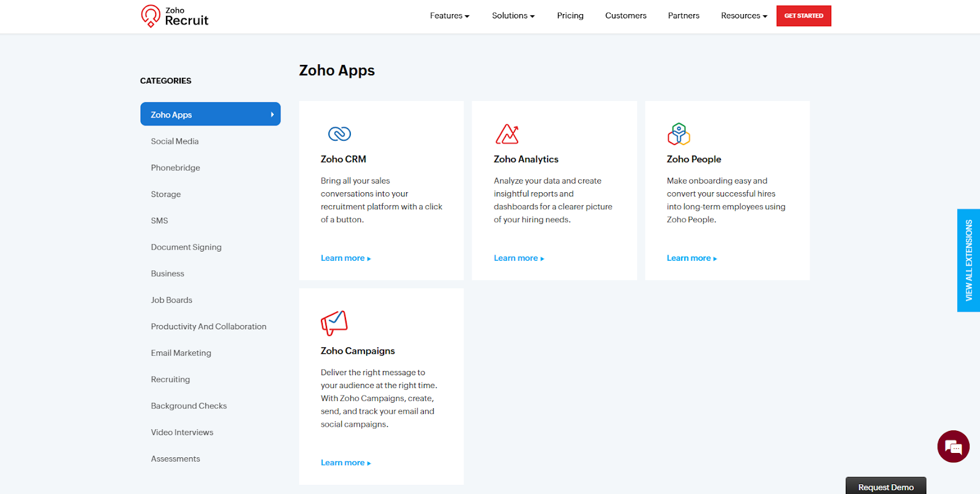The image size is (980, 494).
Task: Expand the Solutions dropdown menu
Action: click(x=513, y=16)
